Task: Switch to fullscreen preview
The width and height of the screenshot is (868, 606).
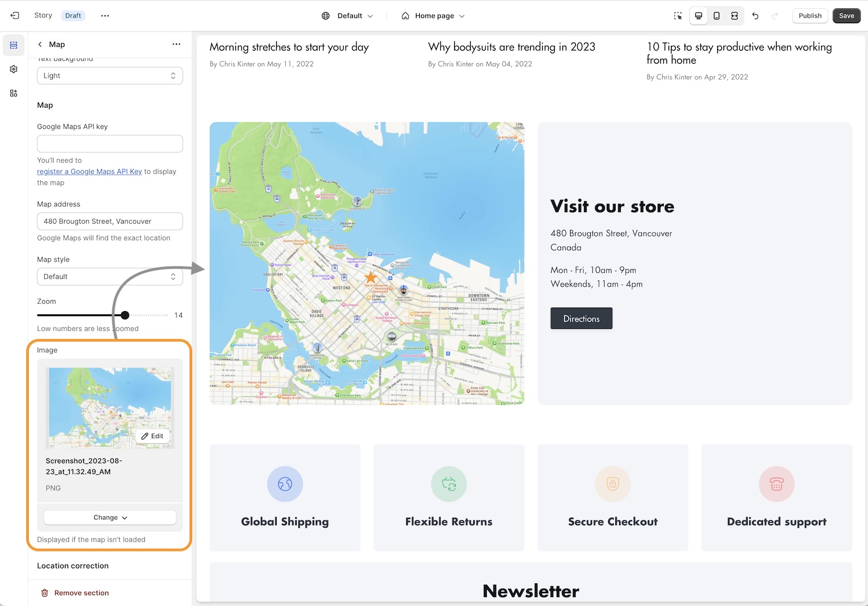Action: (735, 16)
